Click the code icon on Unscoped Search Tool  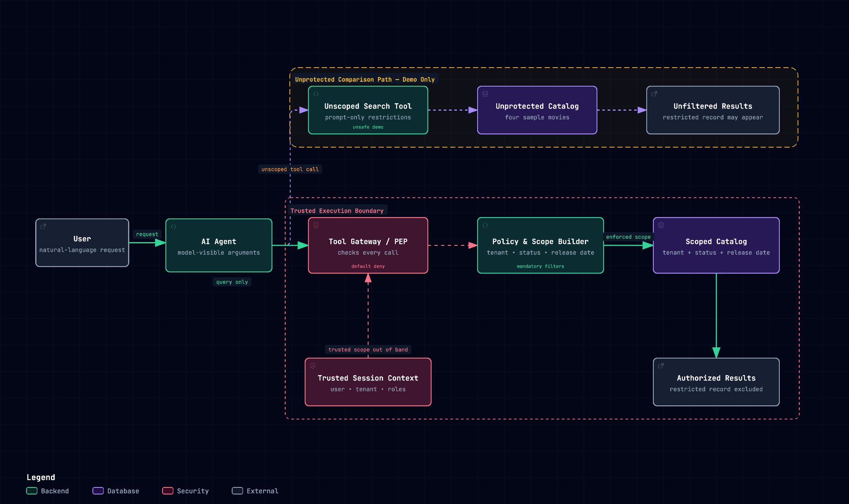coord(316,94)
